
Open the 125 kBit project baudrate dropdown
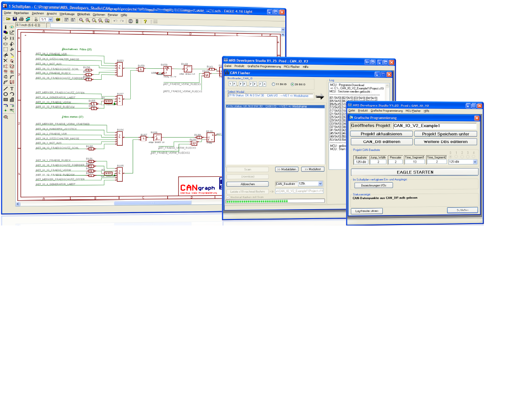475,162
